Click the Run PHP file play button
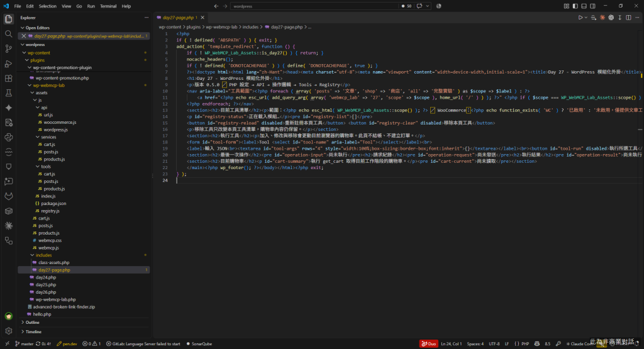644x349 pixels. [x=580, y=18]
